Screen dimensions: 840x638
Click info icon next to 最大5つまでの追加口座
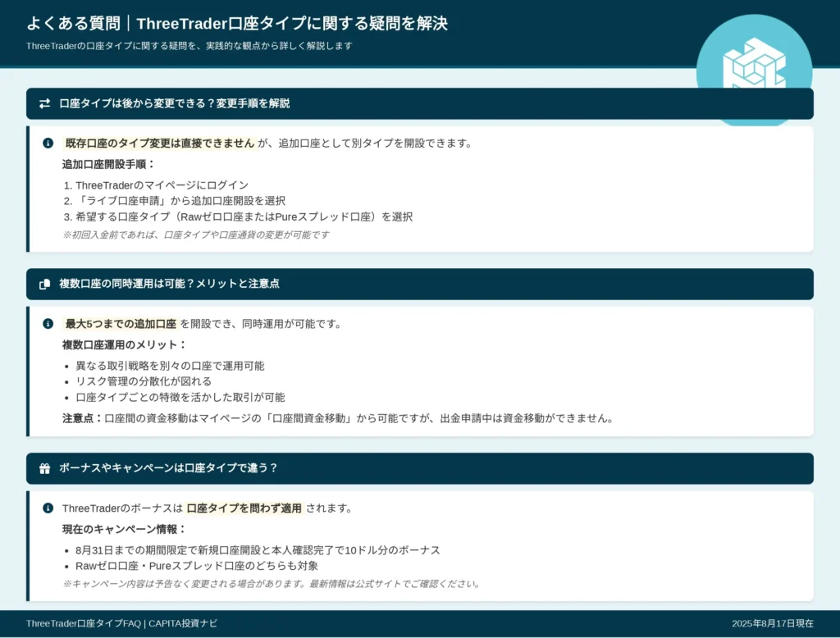(x=48, y=324)
